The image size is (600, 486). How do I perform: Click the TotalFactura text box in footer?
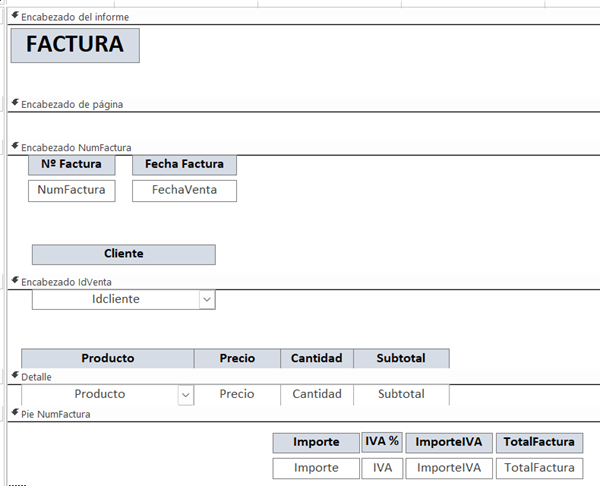click(539, 468)
